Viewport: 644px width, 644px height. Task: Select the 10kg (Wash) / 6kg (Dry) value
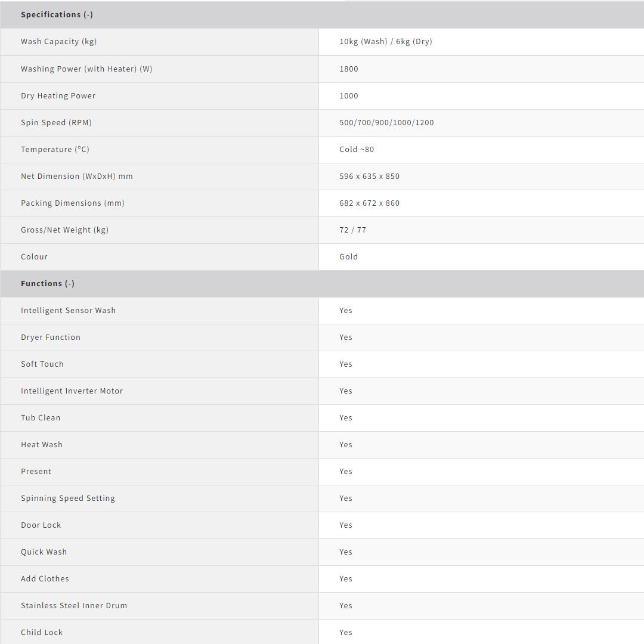tap(385, 42)
